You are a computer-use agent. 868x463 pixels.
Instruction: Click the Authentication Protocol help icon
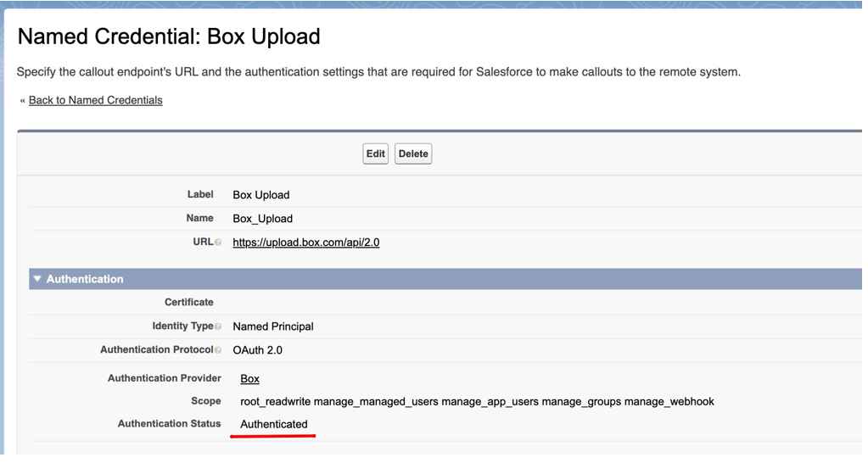pyautogui.click(x=218, y=350)
